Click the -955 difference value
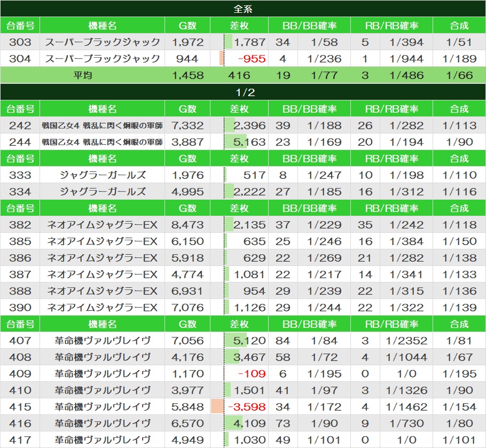This screenshot has width=486, height=448. coord(252,59)
